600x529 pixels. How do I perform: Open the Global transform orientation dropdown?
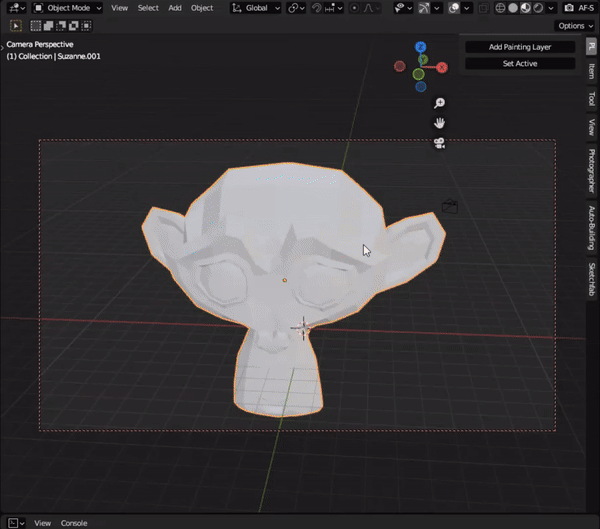[x=256, y=8]
